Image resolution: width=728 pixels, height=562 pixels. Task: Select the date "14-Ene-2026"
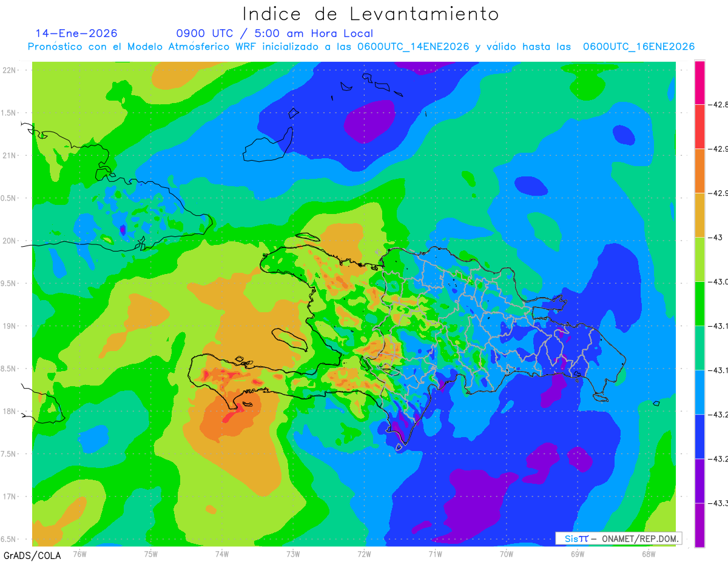[76, 33]
